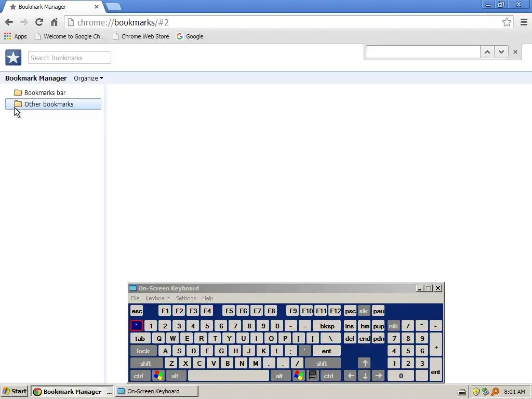Toggle the slk scroll lock key
The image size is (532, 399).
(364, 311)
